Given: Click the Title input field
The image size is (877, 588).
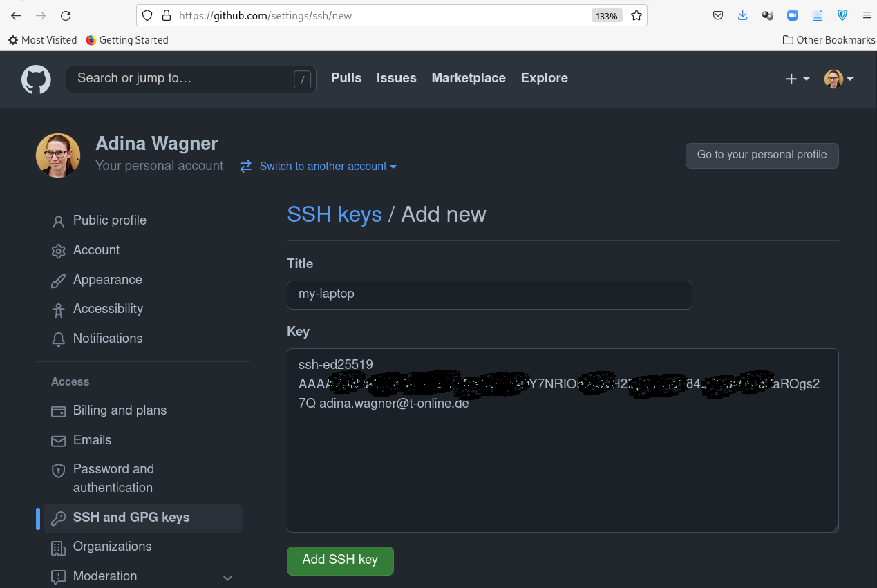Looking at the screenshot, I should (x=489, y=294).
